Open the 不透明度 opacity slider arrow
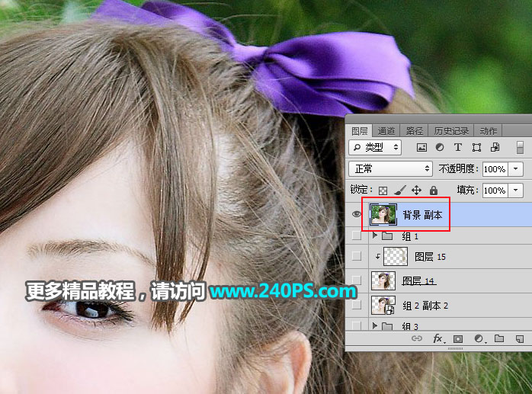Screen dimensions: 532x394 click(x=516, y=168)
